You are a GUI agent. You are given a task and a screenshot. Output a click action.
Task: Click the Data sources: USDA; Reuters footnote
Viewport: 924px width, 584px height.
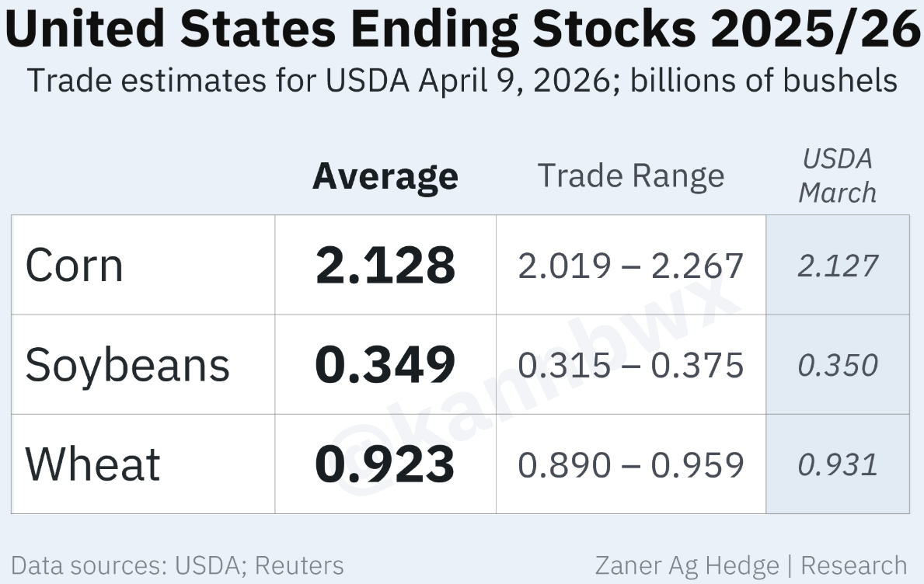click(x=177, y=565)
